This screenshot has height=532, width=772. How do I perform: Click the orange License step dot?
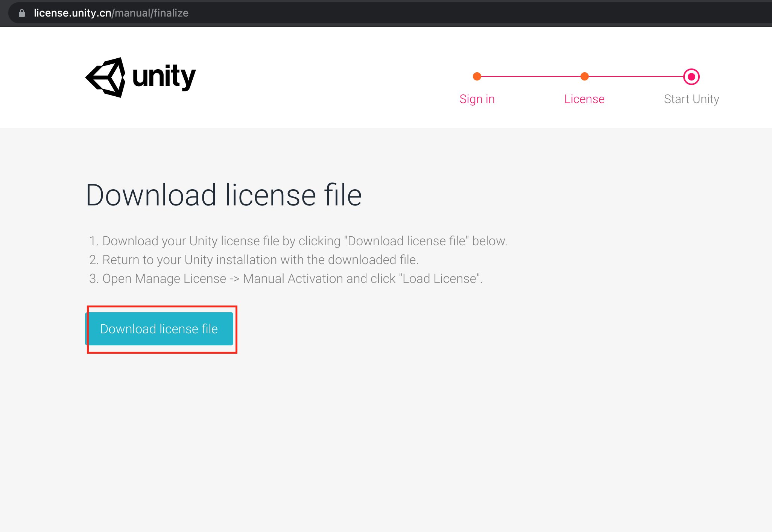click(584, 76)
